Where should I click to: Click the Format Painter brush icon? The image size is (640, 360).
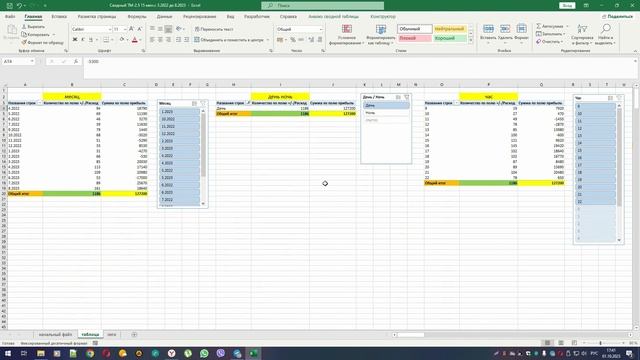24,42
